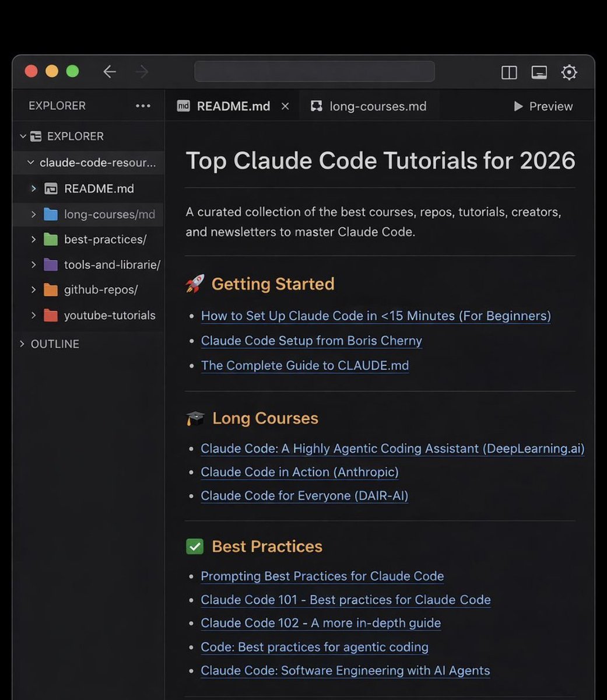Screen dimensions: 607x700
Task: Click the graduation cap beside Long Courses
Action: tap(195, 418)
